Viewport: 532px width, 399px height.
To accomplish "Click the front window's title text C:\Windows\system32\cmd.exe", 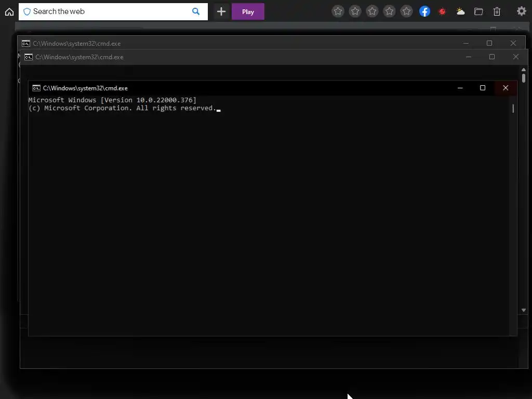I will (85, 88).
